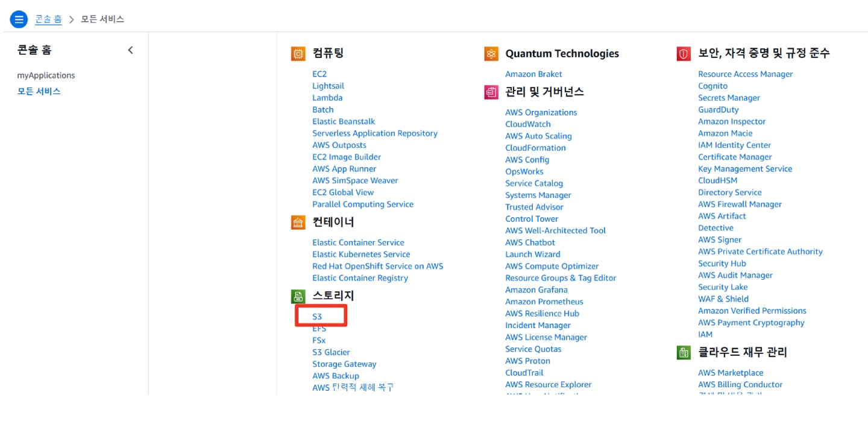
Task: Open S3 Glacier
Action: tap(331, 352)
